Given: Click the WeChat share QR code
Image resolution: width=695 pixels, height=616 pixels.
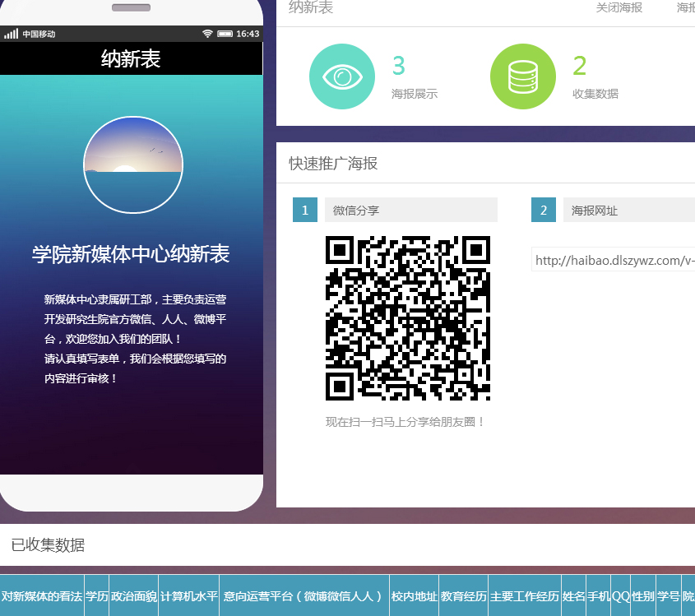Looking at the screenshot, I should coord(408,318).
